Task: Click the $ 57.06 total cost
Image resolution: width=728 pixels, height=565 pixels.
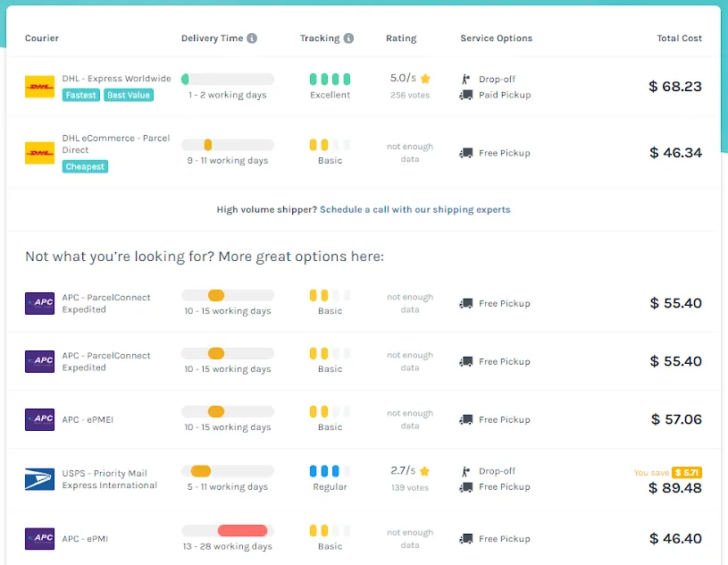Action: pos(676,419)
